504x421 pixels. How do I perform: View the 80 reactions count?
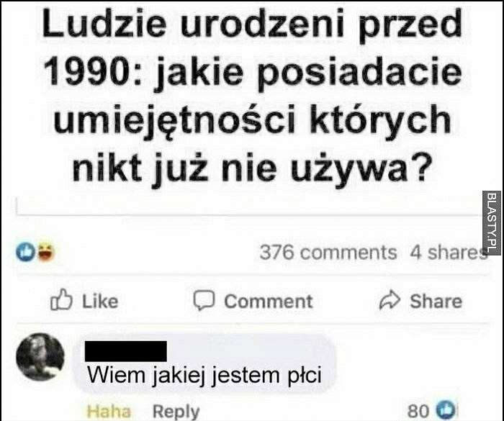pos(418,411)
